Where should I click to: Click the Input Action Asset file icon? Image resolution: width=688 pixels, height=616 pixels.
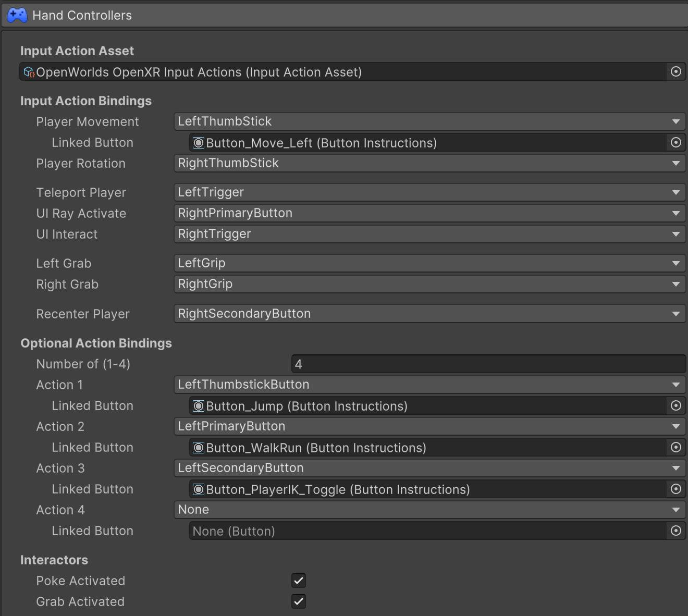point(29,72)
